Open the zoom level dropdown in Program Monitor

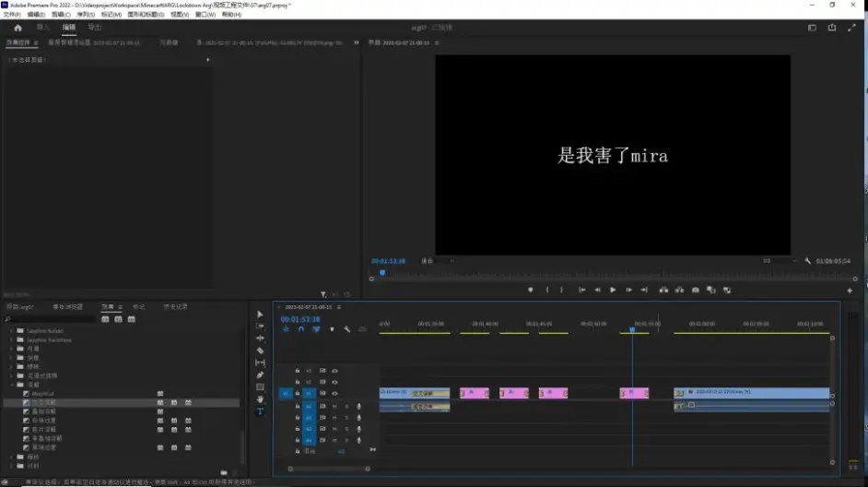point(433,261)
